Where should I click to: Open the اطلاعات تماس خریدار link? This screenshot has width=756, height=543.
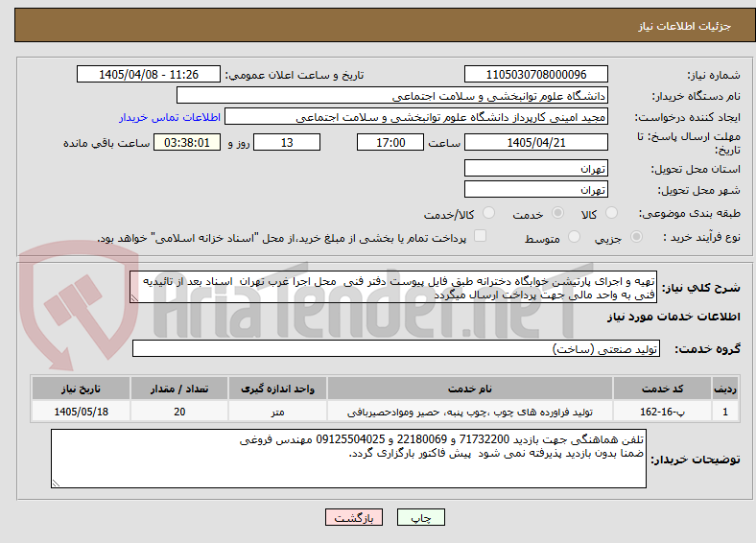coord(170,117)
